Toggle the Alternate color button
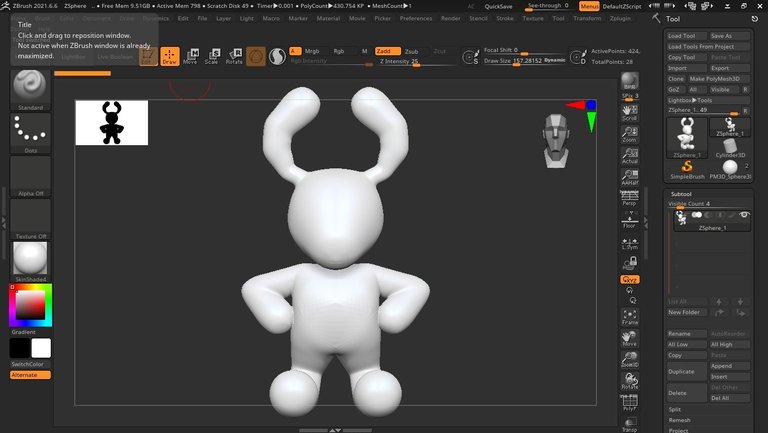This screenshot has height=433, width=768. (x=30, y=375)
